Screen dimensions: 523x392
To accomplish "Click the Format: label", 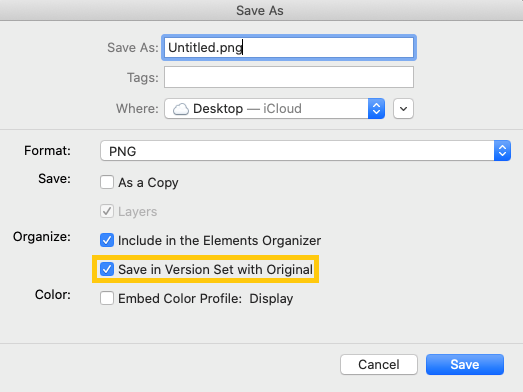I will click(x=47, y=150).
